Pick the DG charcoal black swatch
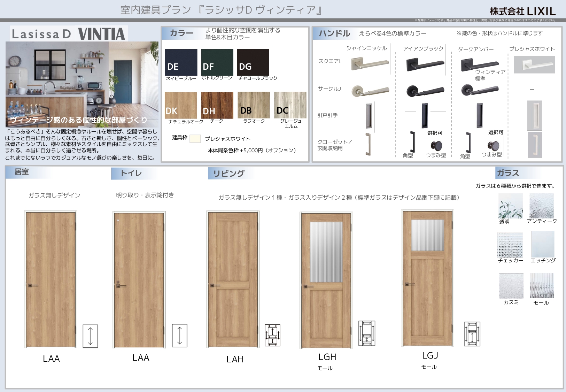Viewport: 566px width, 392px height. coord(253,62)
